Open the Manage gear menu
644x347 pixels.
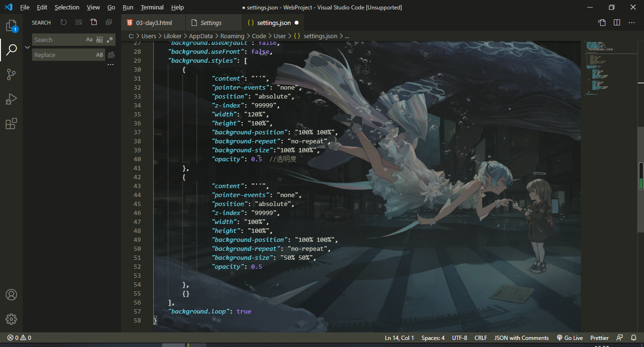coord(11,319)
